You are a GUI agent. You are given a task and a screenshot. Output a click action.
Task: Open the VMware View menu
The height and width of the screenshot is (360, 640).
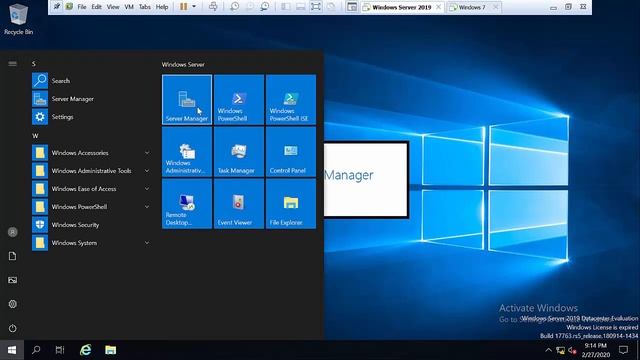tap(113, 7)
